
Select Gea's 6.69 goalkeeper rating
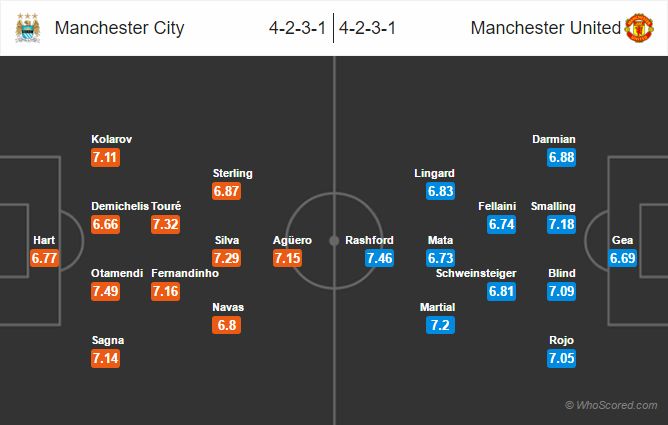click(622, 258)
